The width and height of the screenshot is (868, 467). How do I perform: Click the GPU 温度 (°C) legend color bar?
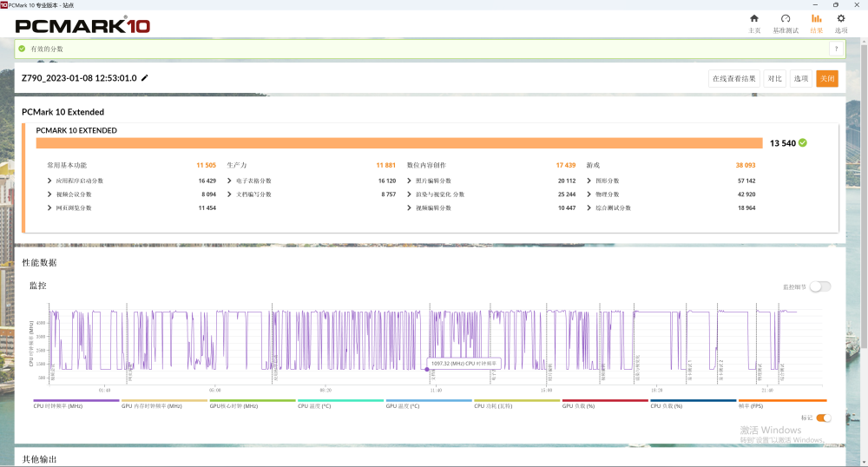(429, 401)
